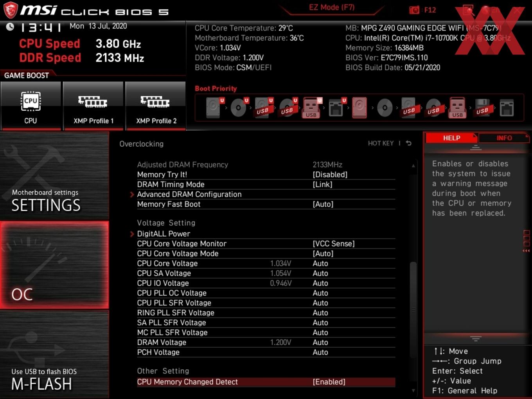Click the Adjusted DRAM Frequency row

266,165
